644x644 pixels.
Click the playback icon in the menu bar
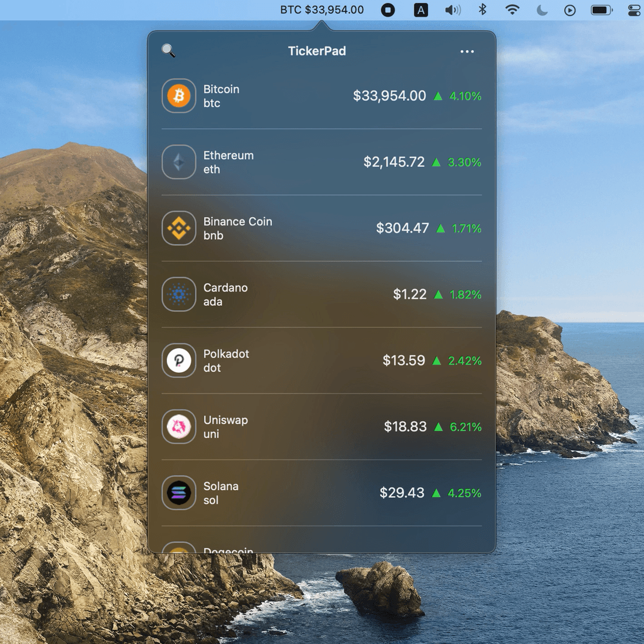[569, 10]
